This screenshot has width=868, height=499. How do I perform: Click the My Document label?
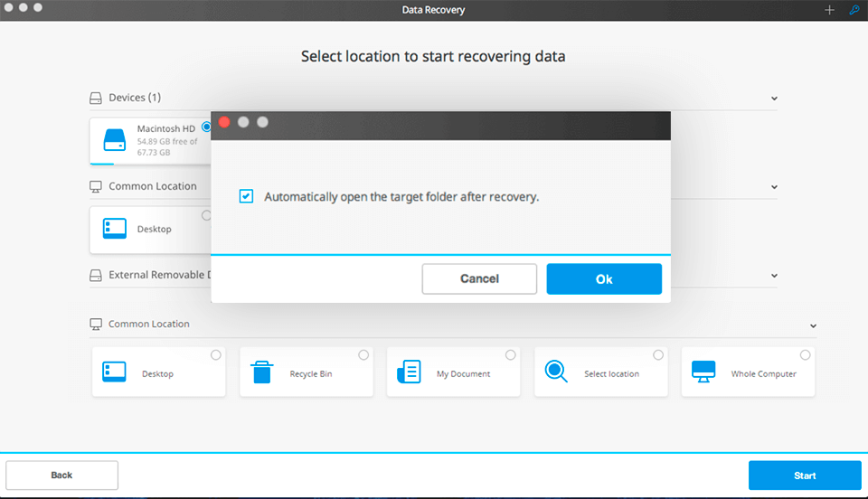[463, 374]
